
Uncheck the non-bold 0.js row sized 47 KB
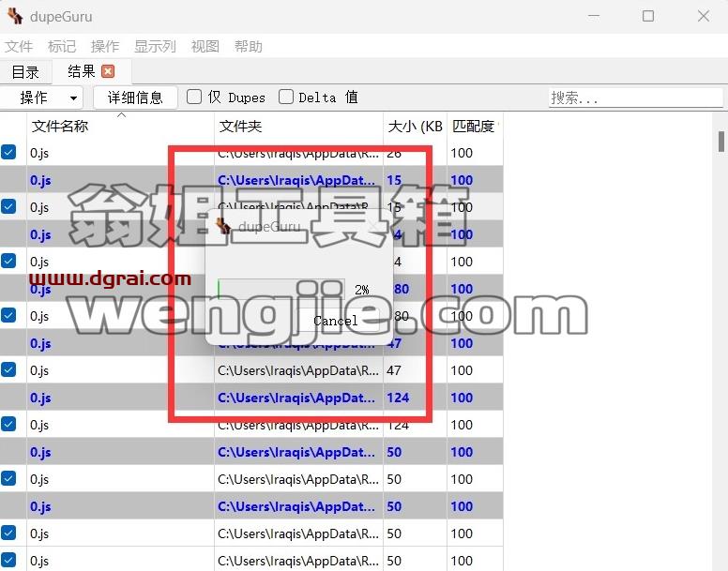(8, 369)
